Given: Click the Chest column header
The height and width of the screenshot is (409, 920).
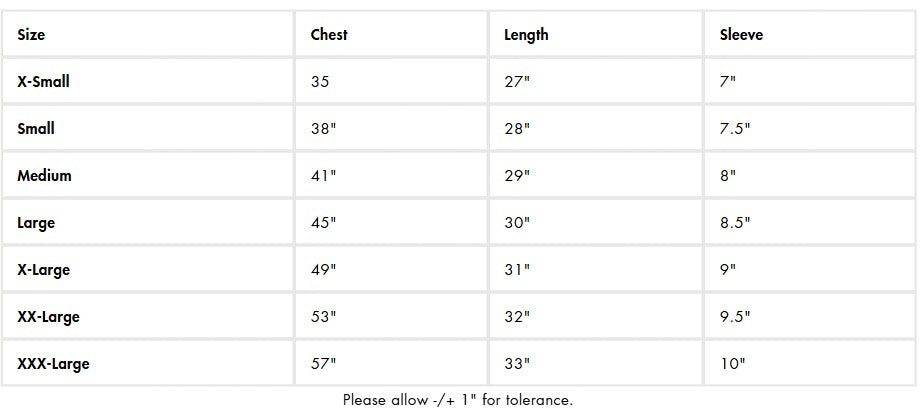Looking at the screenshot, I should [x=329, y=35].
